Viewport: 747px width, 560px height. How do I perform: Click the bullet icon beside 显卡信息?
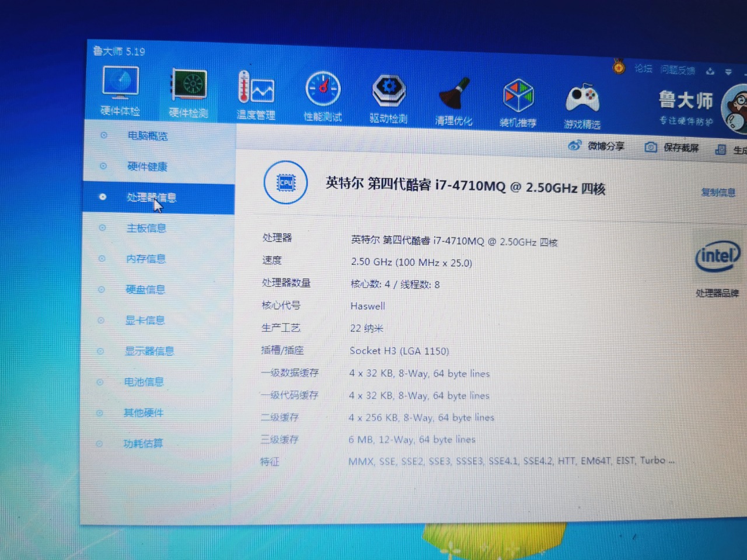click(101, 320)
